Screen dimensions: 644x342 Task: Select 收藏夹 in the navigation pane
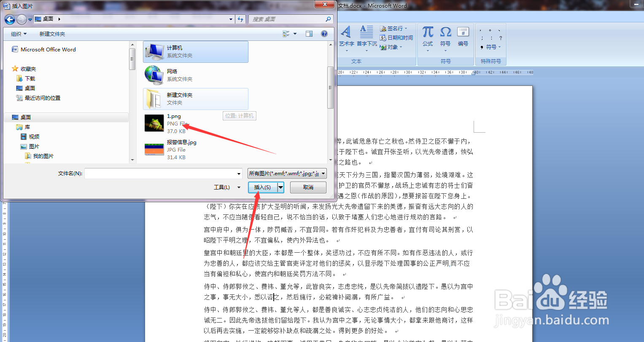(24, 69)
